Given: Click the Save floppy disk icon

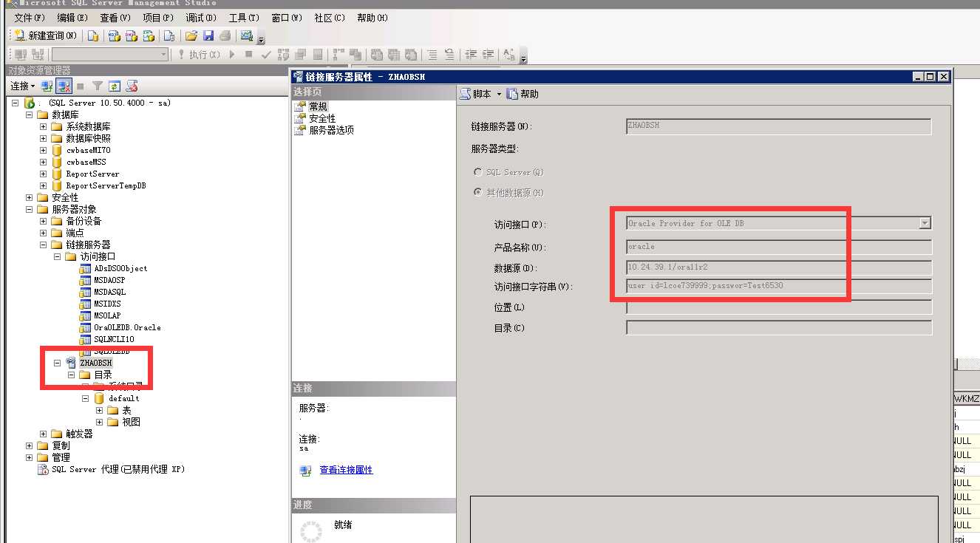Looking at the screenshot, I should click(208, 35).
